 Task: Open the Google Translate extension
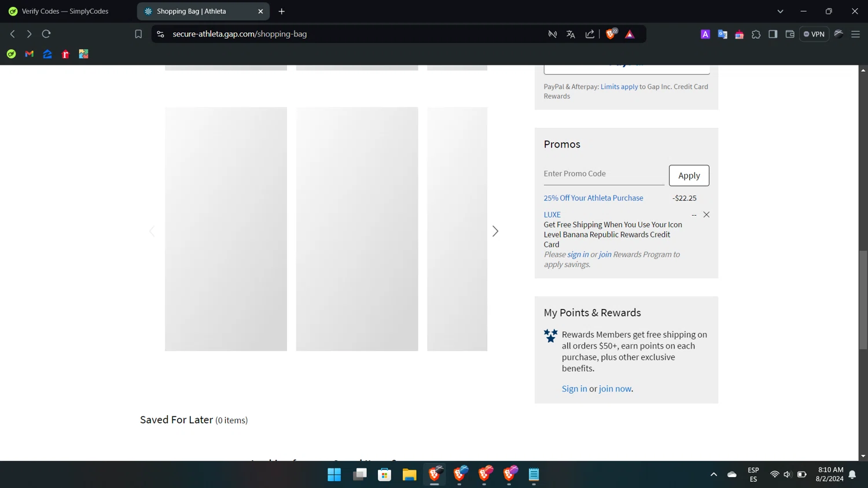[722, 35]
